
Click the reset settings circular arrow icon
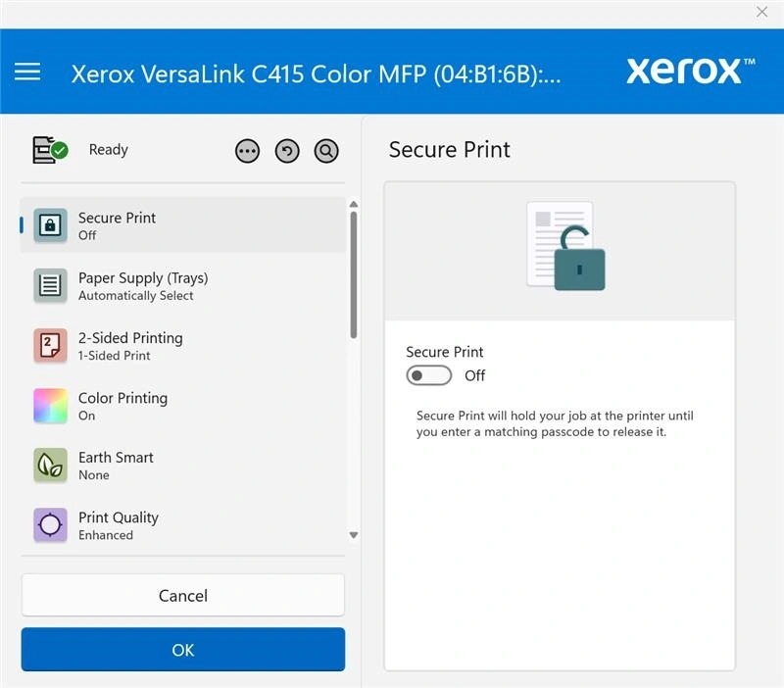[287, 151]
